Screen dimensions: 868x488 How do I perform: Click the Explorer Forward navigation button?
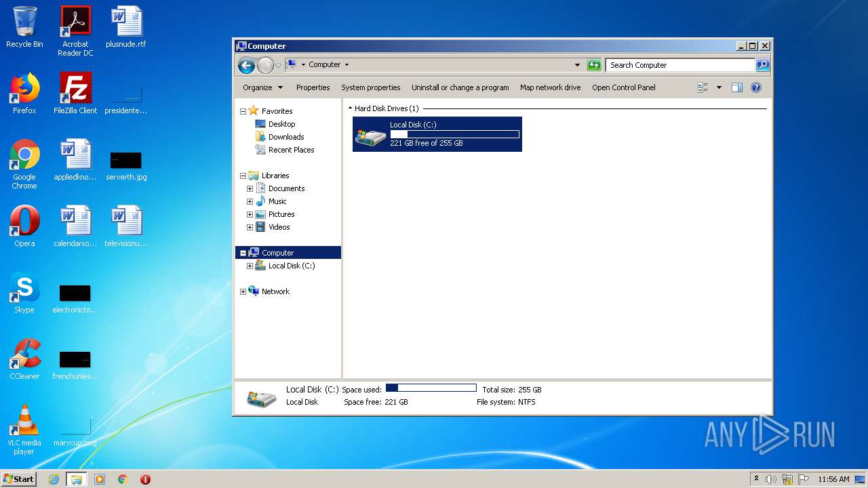pyautogui.click(x=265, y=65)
